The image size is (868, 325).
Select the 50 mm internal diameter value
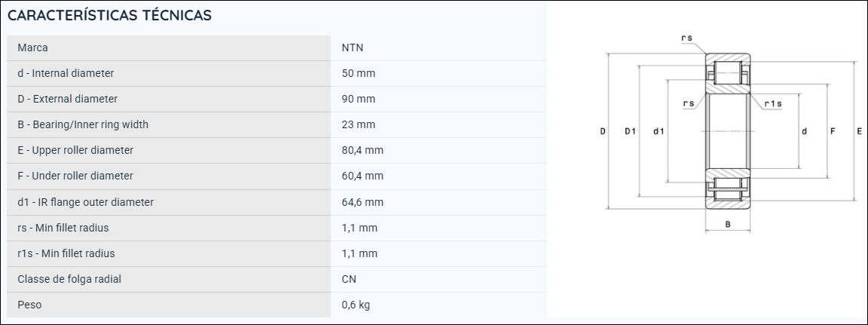(358, 73)
